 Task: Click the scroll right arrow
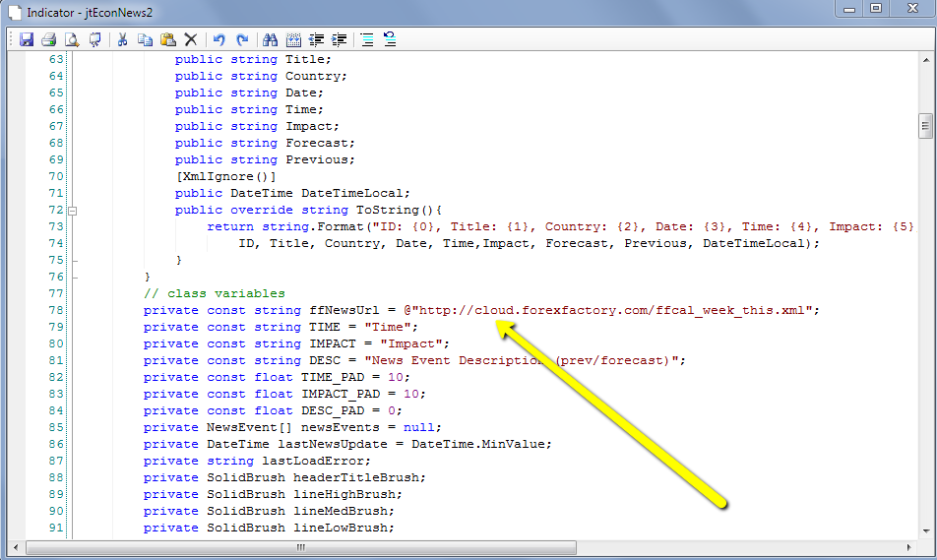(908, 547)
